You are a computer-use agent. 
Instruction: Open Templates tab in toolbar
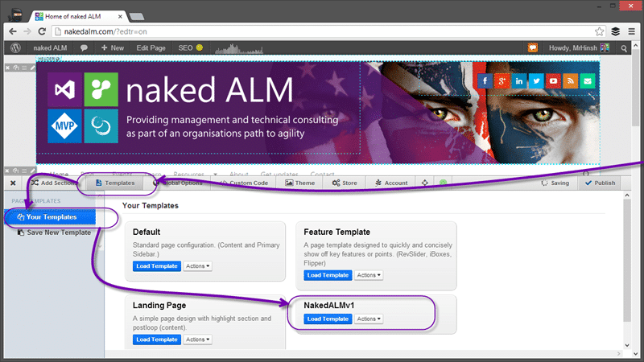tap(115, 183)
